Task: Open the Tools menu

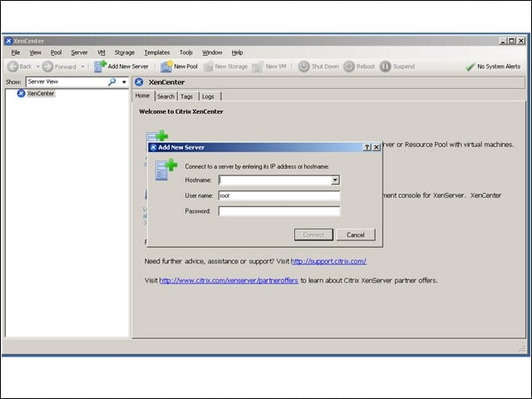Action: tap(186, 52)
